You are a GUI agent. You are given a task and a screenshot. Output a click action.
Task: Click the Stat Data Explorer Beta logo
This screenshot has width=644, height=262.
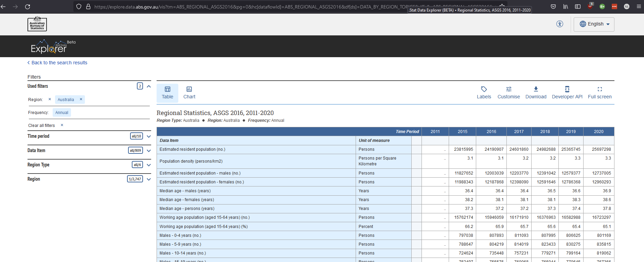[53, 47]
